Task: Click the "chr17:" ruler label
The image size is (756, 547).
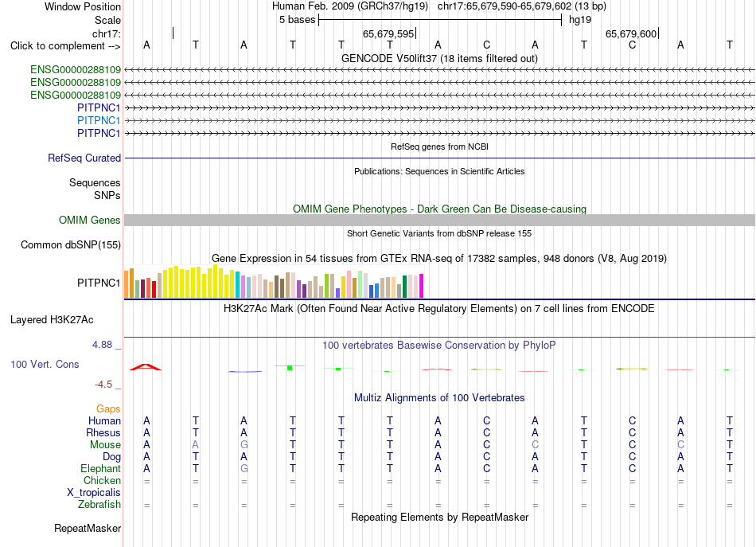Action: click(x=106, y=33)
